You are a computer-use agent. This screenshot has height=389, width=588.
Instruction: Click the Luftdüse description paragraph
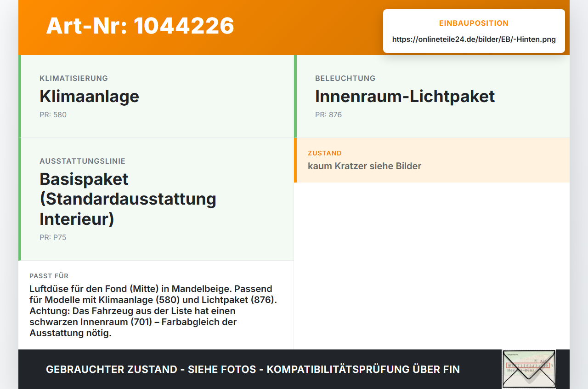click(x=153, y=311)
